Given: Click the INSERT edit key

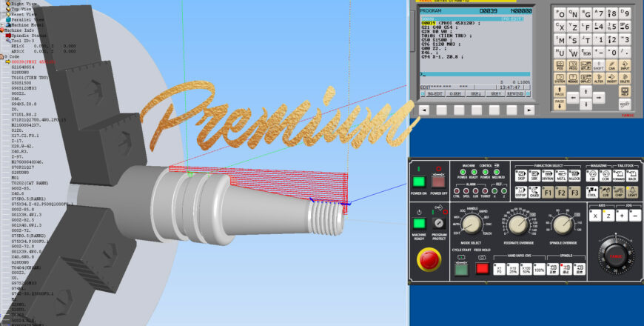Looking at the screenshot, I should coord(611,78).
